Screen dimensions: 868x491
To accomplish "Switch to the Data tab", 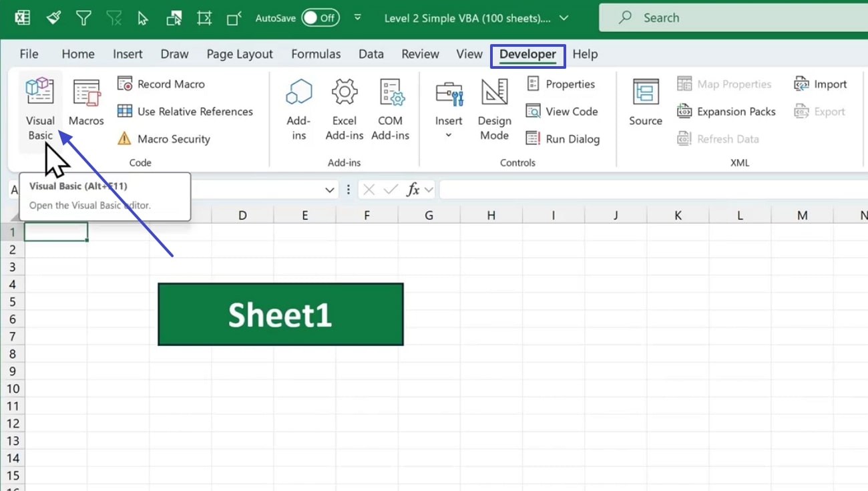I will point(371,54).
